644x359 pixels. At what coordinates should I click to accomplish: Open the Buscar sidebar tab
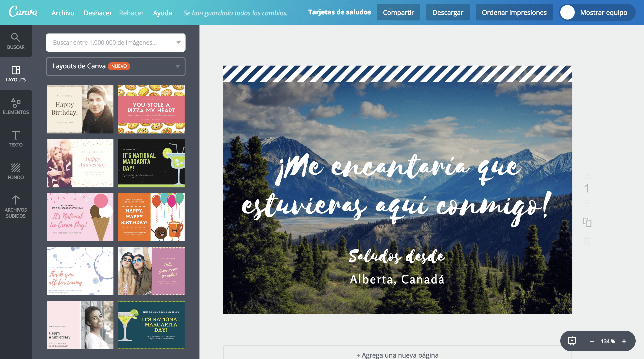(16, 41)
